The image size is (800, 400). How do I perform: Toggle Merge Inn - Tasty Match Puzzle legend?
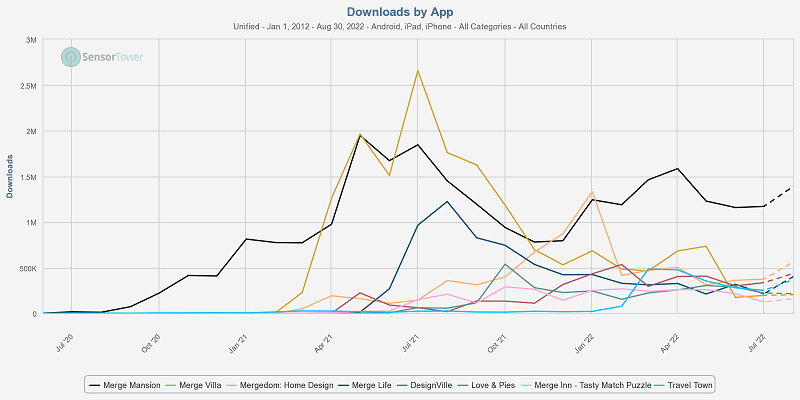pyautogui.click(x=585, y=385)
